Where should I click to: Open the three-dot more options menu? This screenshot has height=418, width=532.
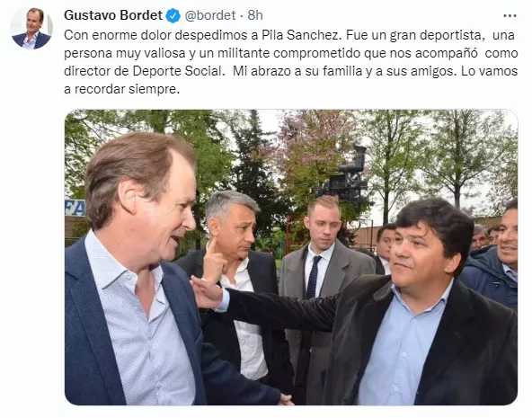[510, 16]
